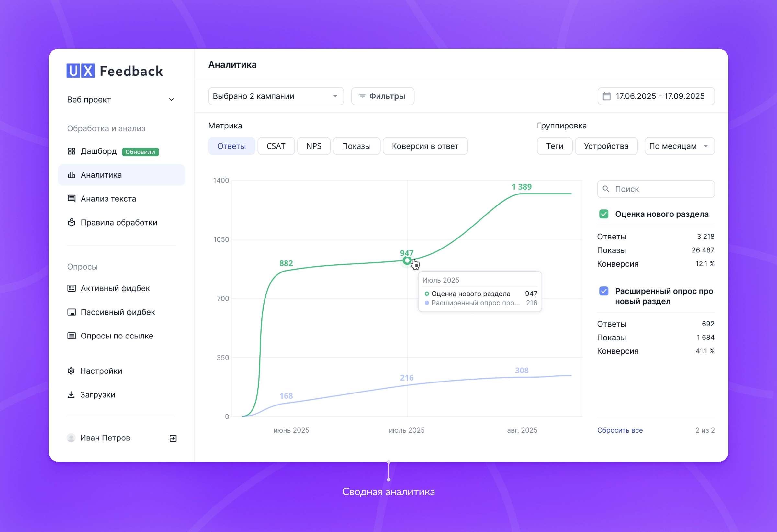Click the Настройки gear icon
The width and height of the screenshot is (777, 532).
tap(71, 371)
